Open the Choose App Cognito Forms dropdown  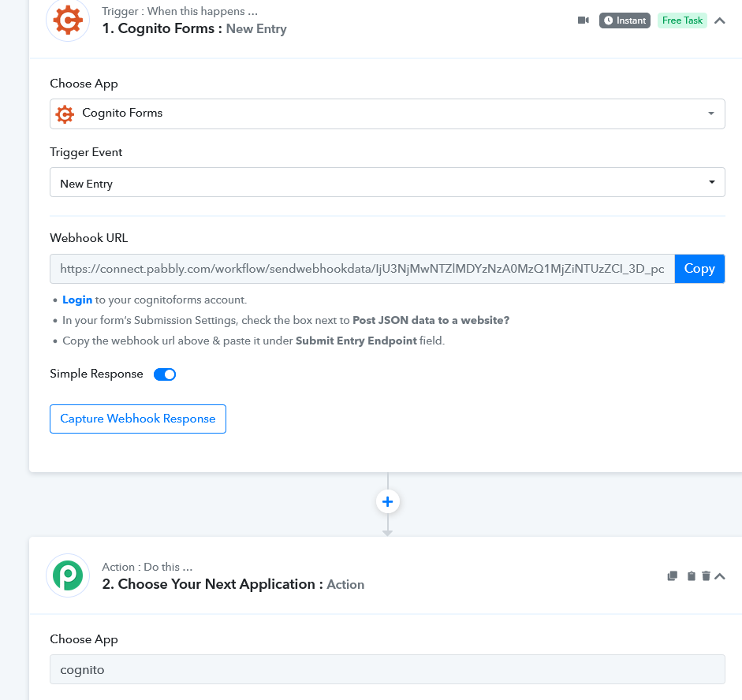pos(387,114)
